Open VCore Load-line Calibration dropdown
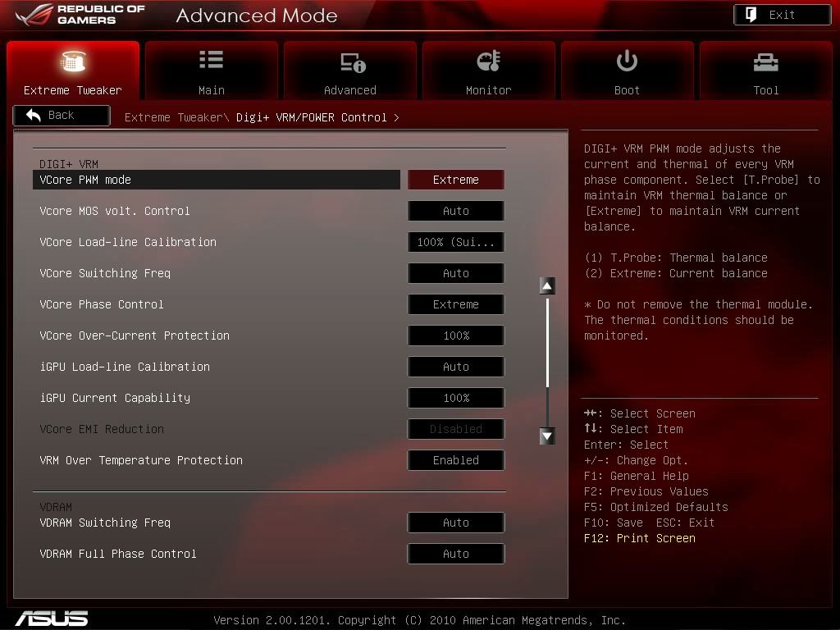 (x=455, y=242)
